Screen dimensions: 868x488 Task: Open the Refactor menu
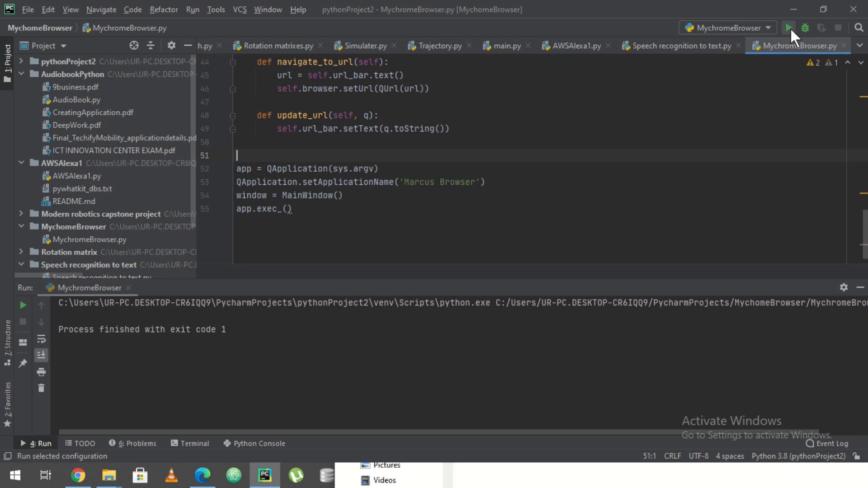click(x=164, y=9)
